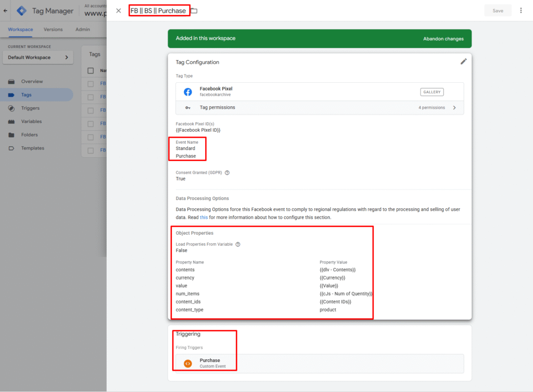Screen dimensions: 533x392
Task: Open the Purchase Custom Event firing trigger
Action: pyautogui.click(x=320, y=363)
